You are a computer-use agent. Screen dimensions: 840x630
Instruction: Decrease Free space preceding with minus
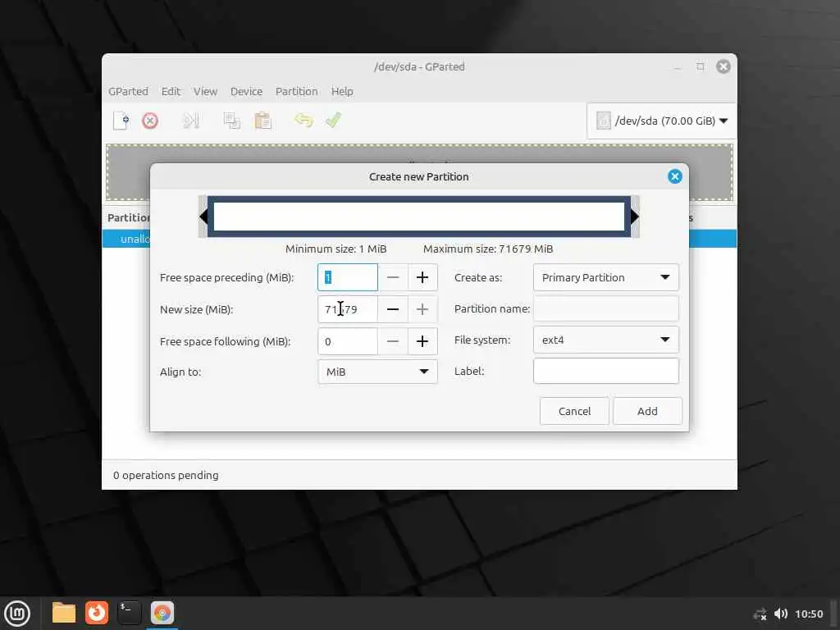coord(393,277)
